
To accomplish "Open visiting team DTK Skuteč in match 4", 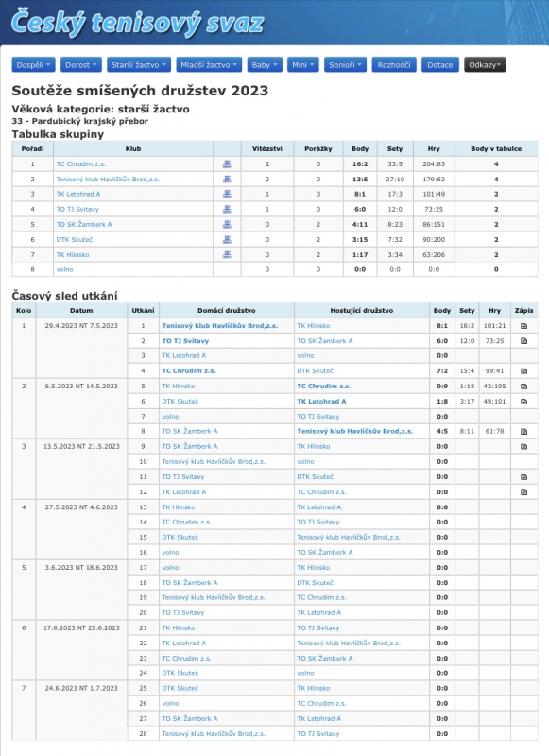I will pos(316,371).
